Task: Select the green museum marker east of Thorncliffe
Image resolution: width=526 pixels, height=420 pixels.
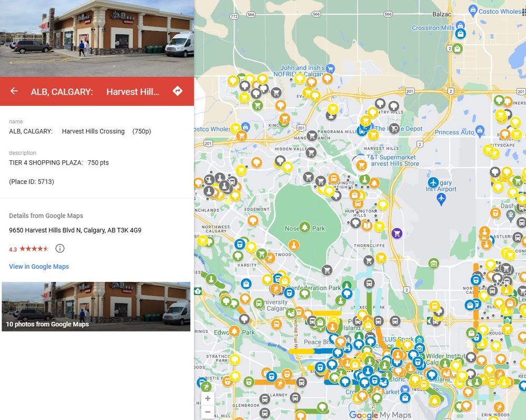Action: [434, 263]
